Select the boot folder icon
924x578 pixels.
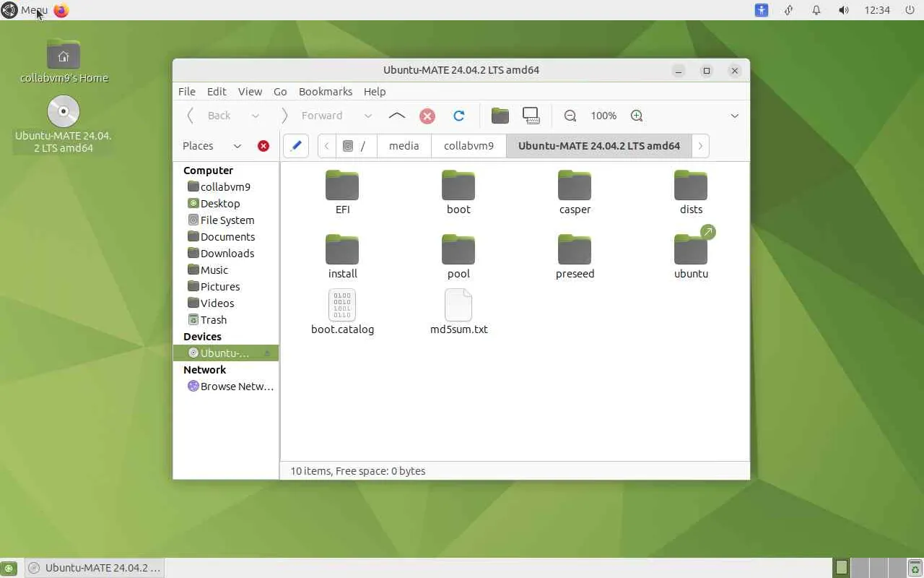pos(458,186)
